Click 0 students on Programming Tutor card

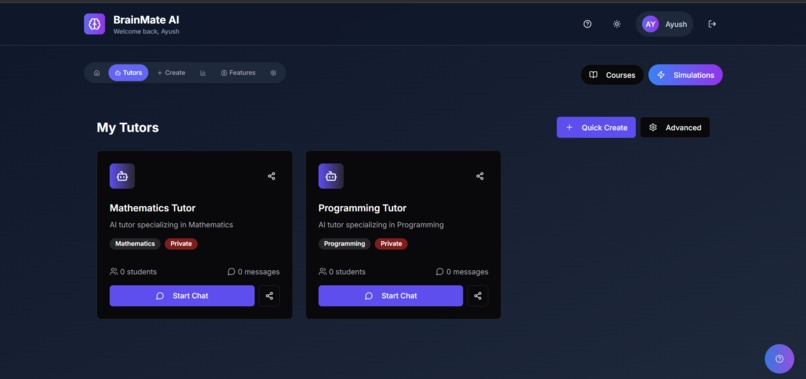[x=342, y=272]
